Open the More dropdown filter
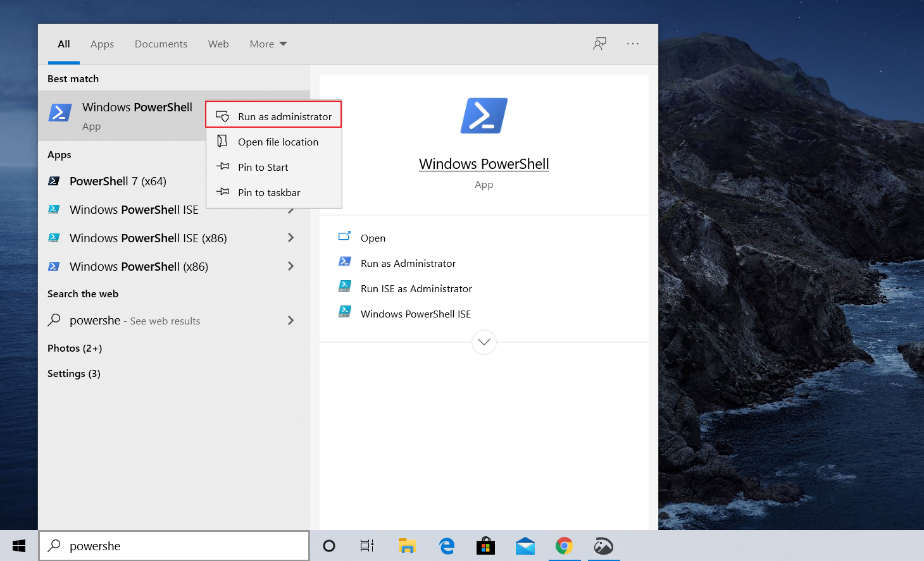 pyautogui.click(x=268, y=44)
